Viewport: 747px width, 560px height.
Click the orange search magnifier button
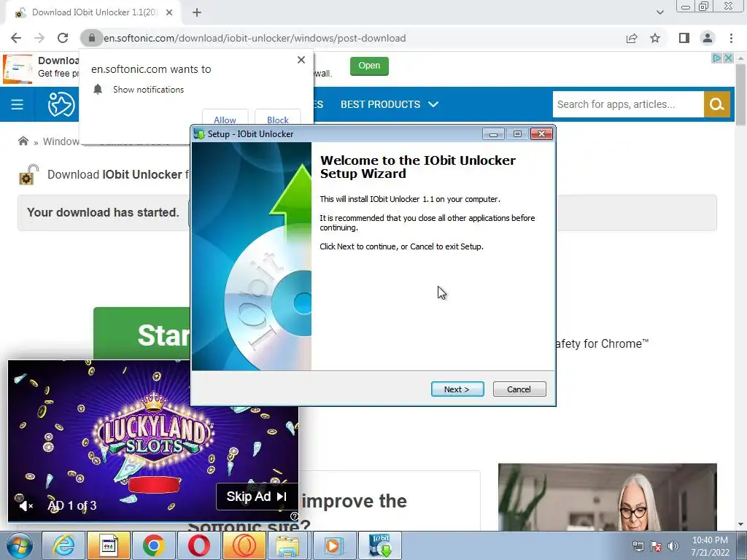(x=717, y=104)
